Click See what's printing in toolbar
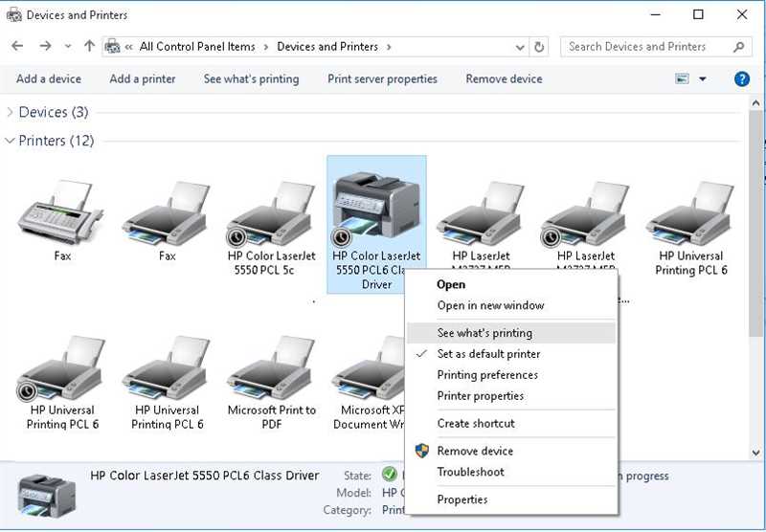766x532 pixels. coord(251,79)
